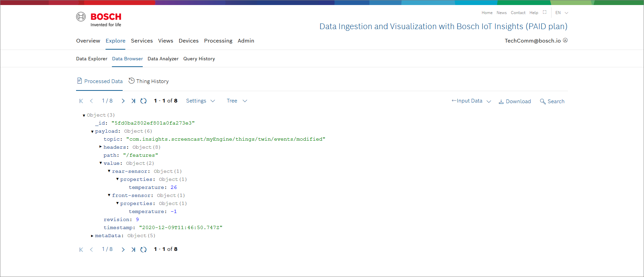Refresh data using top reload icon
This screenshot has height=277, width=644.
click(143, 101)
